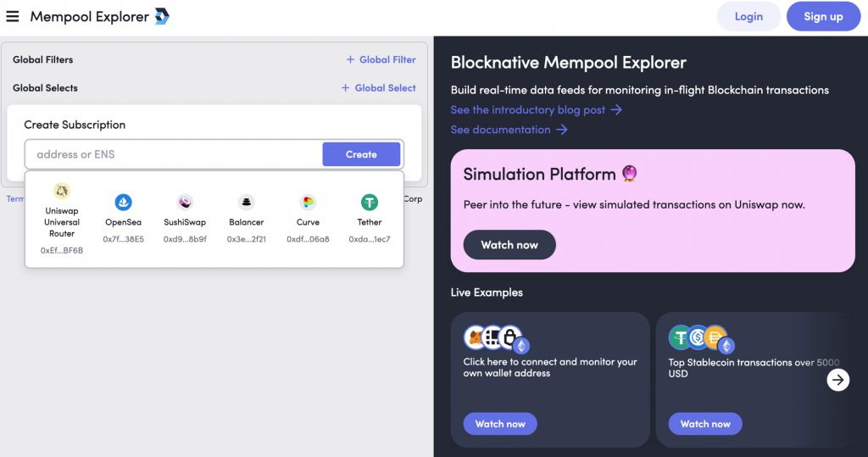Click the OpenSea label
This screenshot has width=868, height=457.
(x=123, y=222)
